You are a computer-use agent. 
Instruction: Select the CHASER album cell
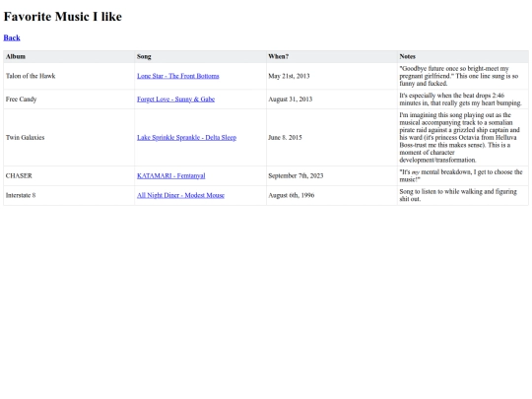click(69, 175)
